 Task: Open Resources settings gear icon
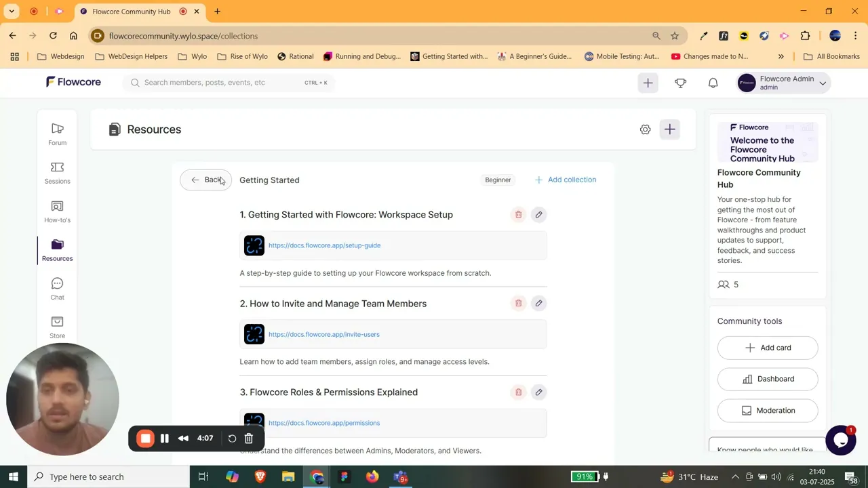[x=645, y=129]
